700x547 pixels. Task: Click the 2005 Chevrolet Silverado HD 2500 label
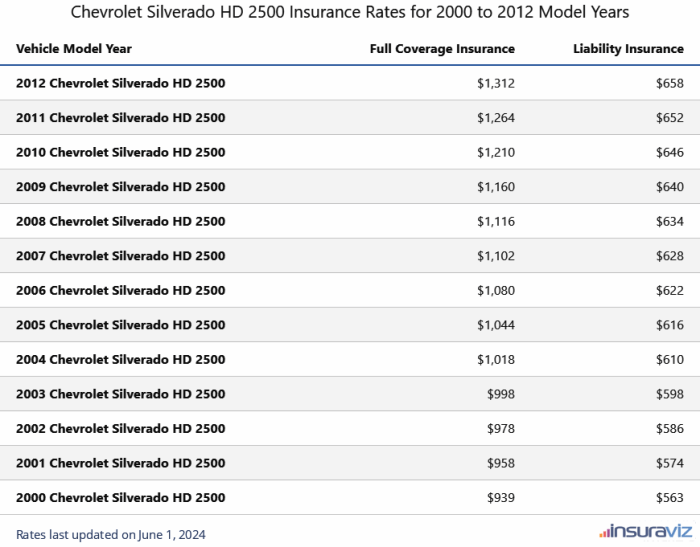pyautogui.click(x=120, y=325)
